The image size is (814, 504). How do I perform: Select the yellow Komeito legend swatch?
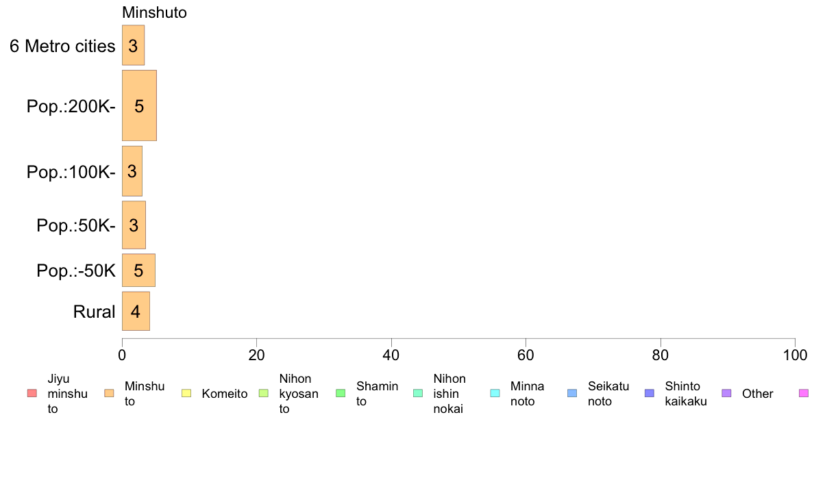tap(186, 394)
